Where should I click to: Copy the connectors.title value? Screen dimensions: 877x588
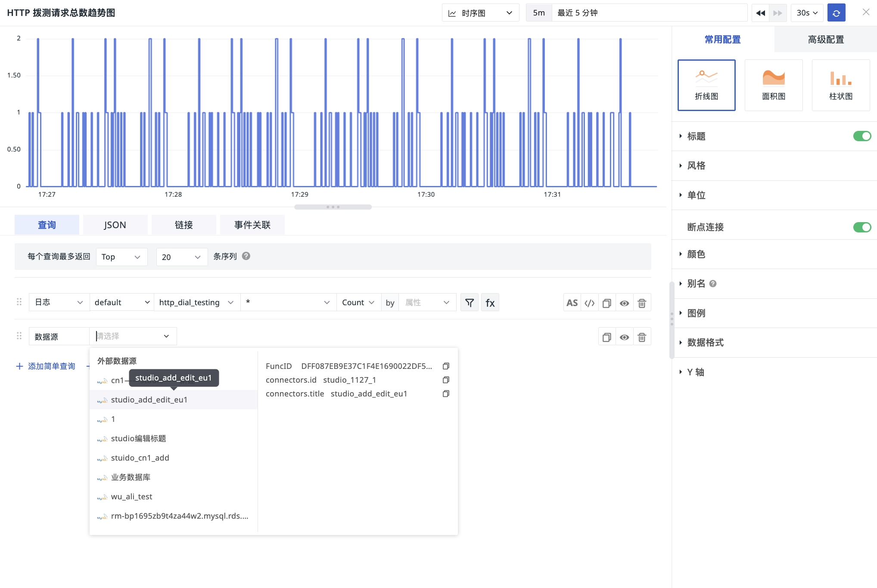(x=446, y=393)
